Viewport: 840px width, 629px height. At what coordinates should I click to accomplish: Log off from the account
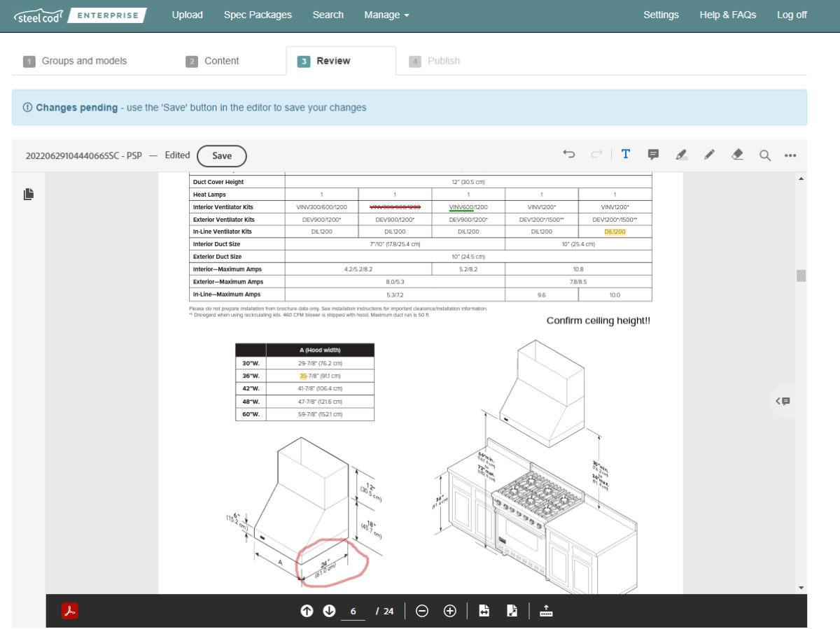tap(792, 15)
